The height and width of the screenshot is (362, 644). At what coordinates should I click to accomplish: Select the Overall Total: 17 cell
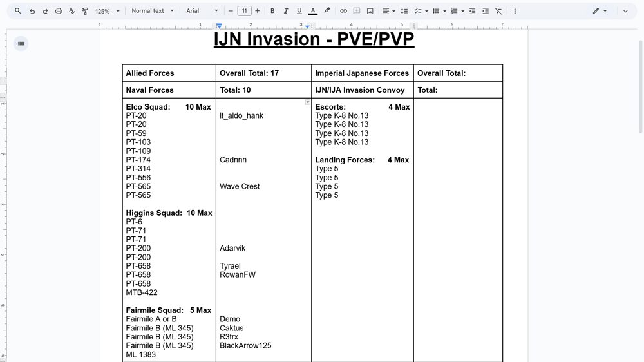point(263,73)
